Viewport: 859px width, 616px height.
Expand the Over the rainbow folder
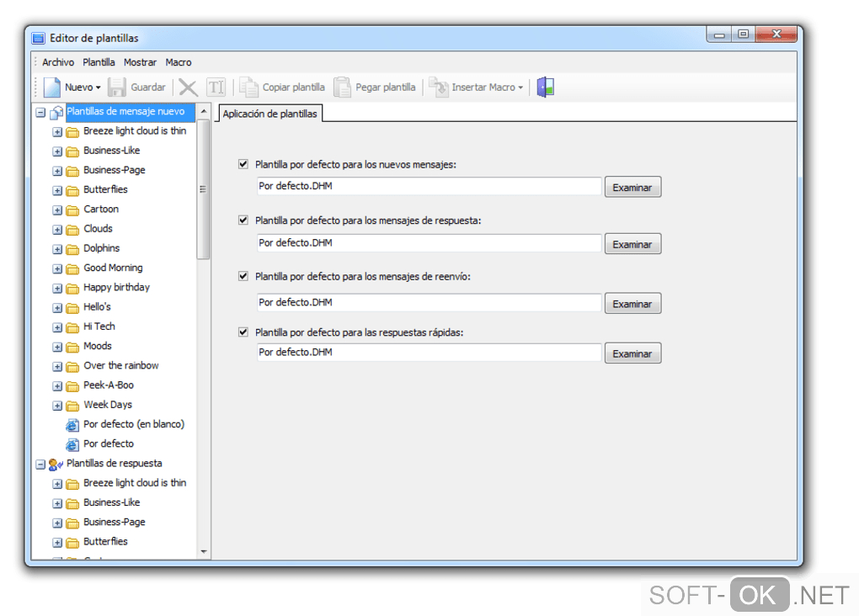pyautogui.click(x=57, y=366)
